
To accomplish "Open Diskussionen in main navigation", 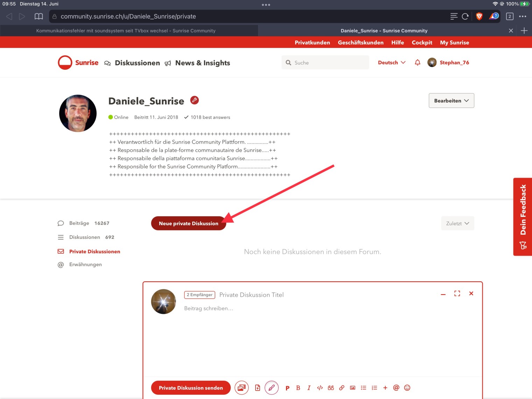I will pos(137,63).
